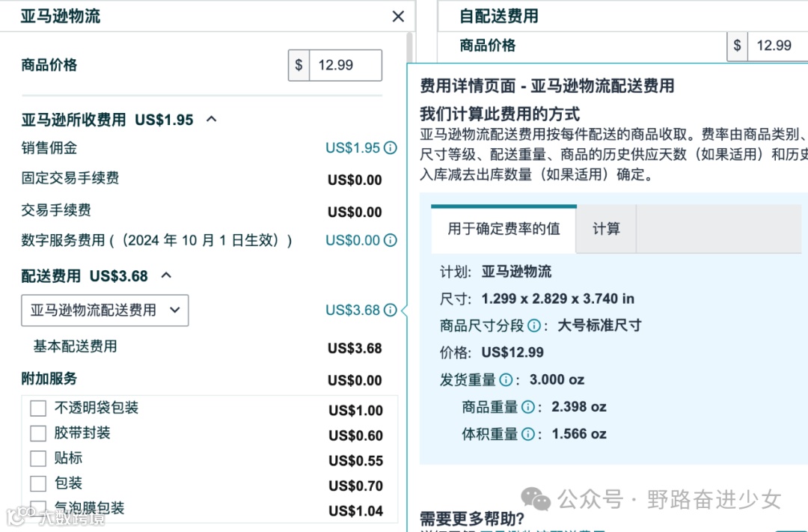The image size is (808, 532).
Task: Close the 亚马逊物流 panel with X
Action: coord(398,16)
